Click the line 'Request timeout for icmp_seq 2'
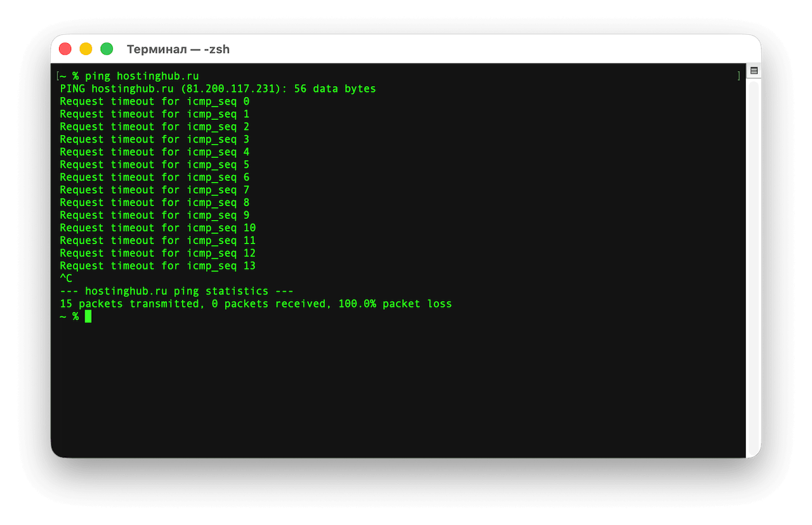Image resolution: width=812 pixels, height=525 pixels. (154, 127)
